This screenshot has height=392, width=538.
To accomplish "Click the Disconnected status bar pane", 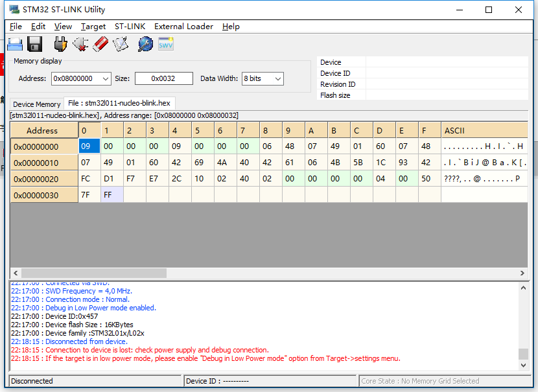I will pyautogui.click(x=95, y=381).
